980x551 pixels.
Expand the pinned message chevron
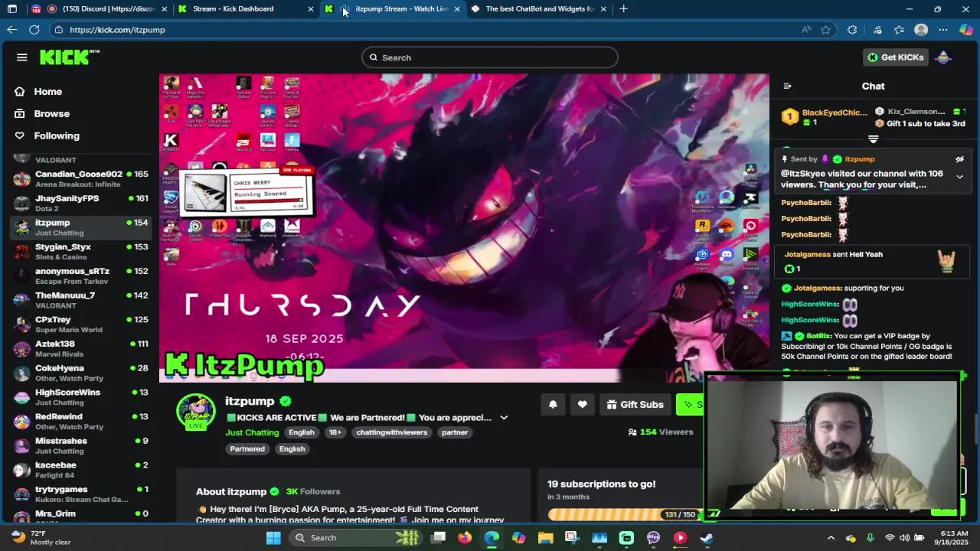click(x=959, y=177)
